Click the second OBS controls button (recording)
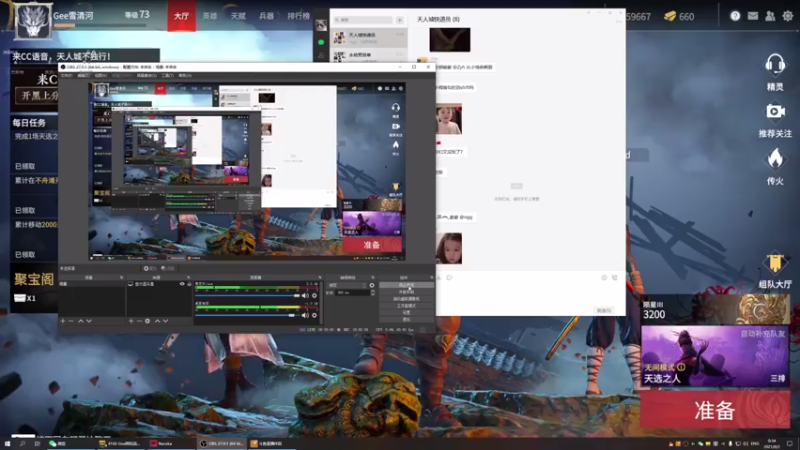 407,292
